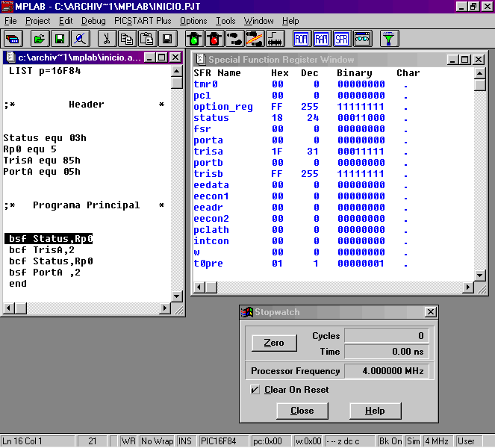Click the Processor Frequency value field
This screenshot has width=495, height=448.
coord(387,371)
